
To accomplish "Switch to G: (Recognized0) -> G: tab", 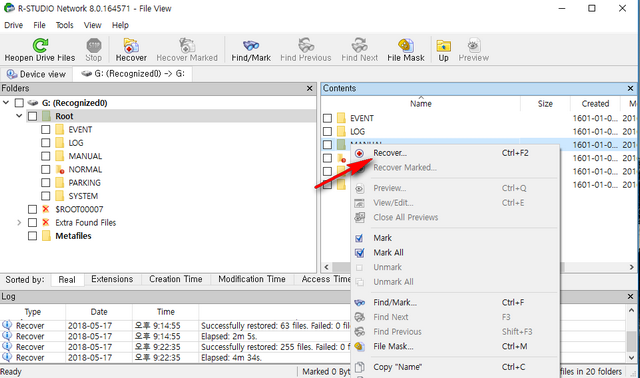I will (133, 74).
